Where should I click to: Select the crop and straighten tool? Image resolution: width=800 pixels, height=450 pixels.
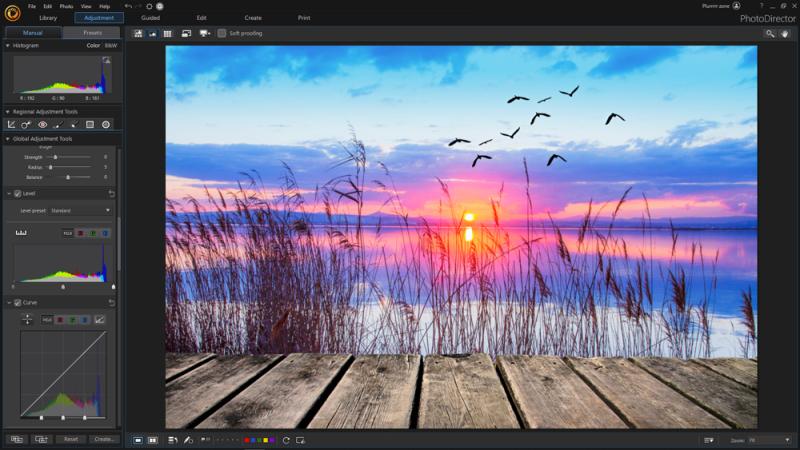11,125
